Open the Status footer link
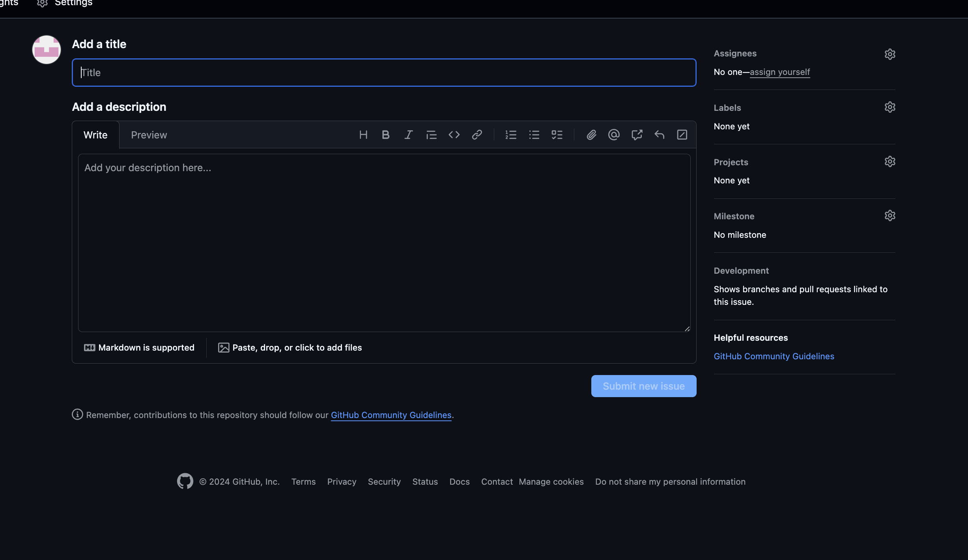The height and width of the screenshot is (560, 968). click(425, 482)
